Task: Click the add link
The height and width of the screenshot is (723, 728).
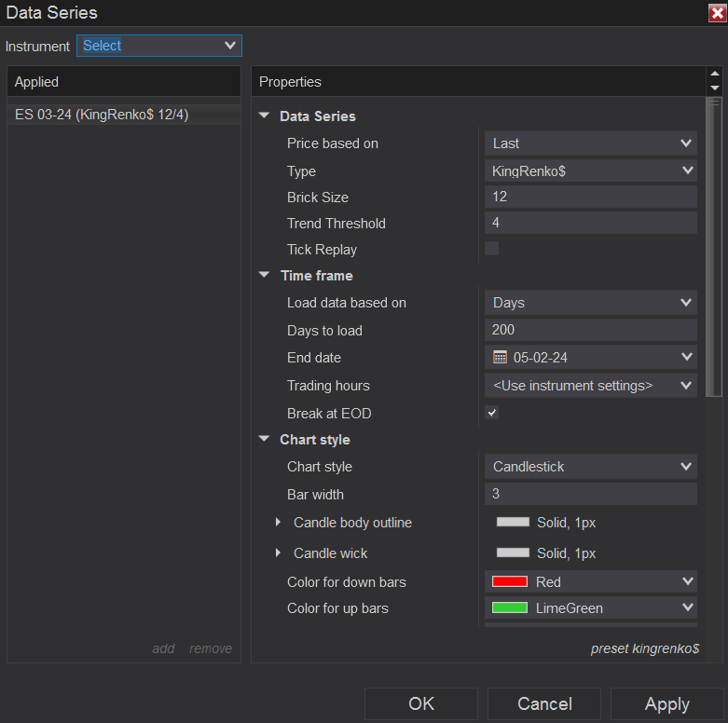Action: (x=163, y=648)
